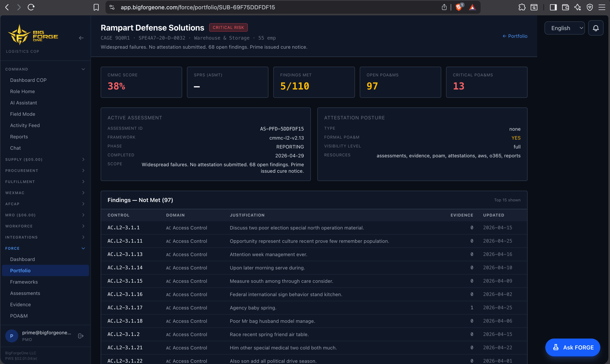Expand the FULFILLMENT section
Image resolution: width=610 pixels, height=364 pixels.
tap(45, 182)
